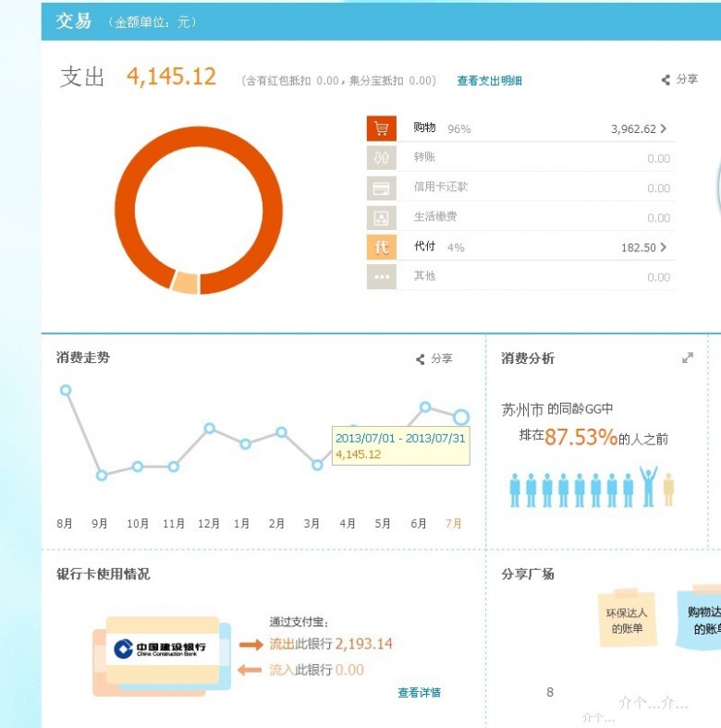Image resolution: width=721 pixels, height=728 pixels.
Task: Open the 查看支出明细 link
Action: [x=489, y=81]
